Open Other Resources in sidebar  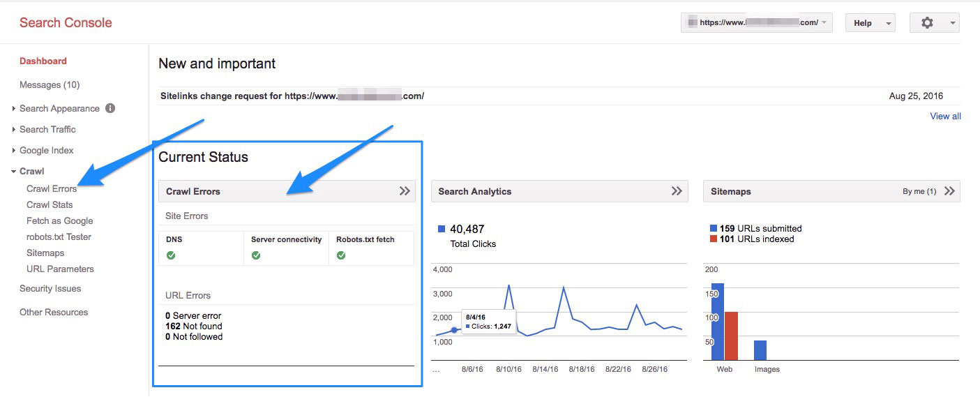click(x=54, y=313)
